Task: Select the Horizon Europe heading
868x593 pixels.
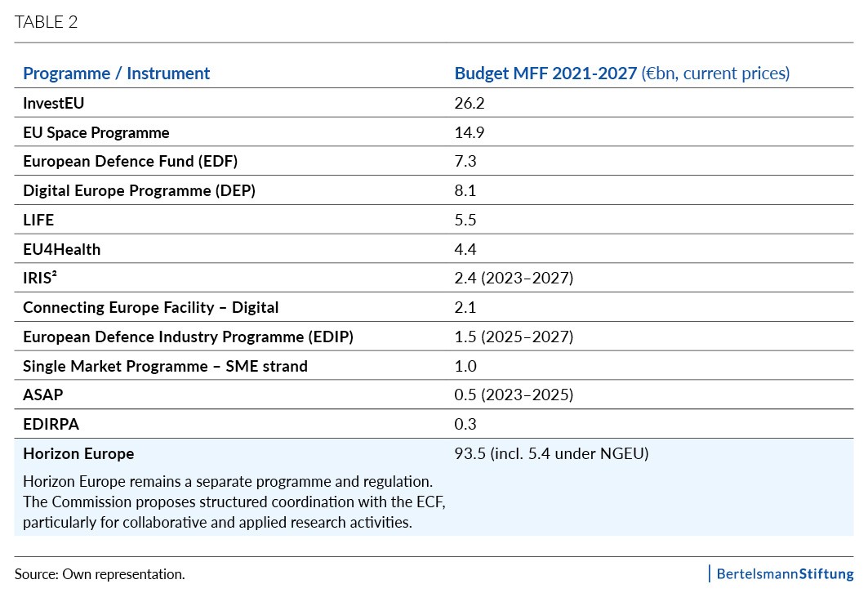Action: pos(78,453)
